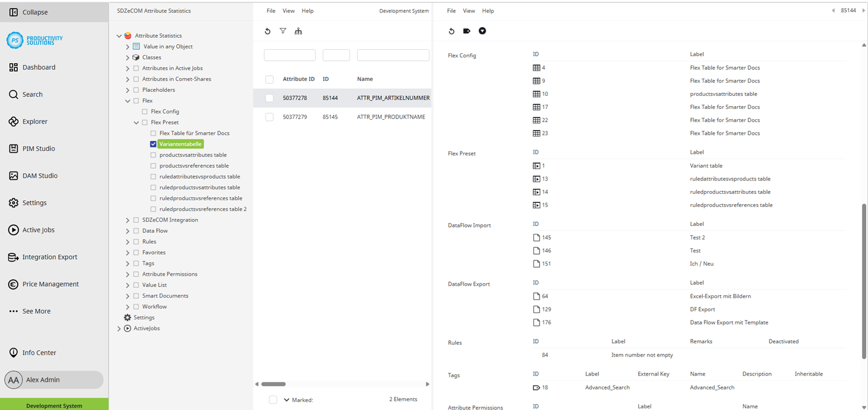This screenshot has width=868, height=410.
Task: Select the tag icon in the right panel toolbar
Action: point(467,31)
